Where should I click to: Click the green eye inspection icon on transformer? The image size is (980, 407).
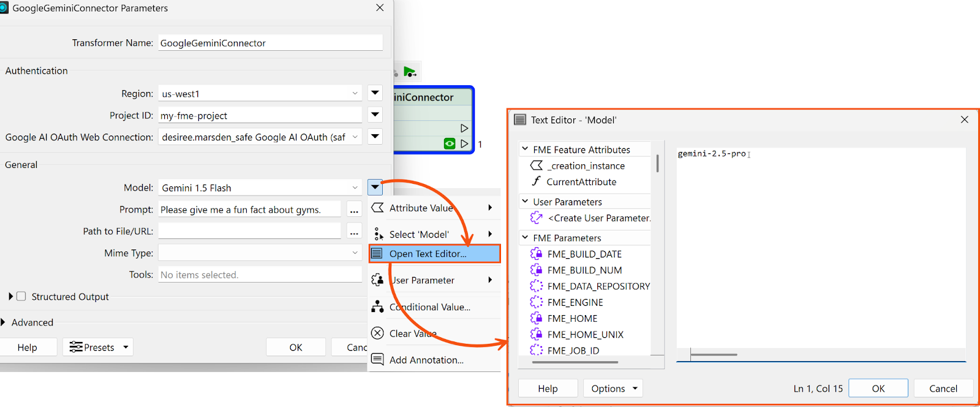(450, 143)
